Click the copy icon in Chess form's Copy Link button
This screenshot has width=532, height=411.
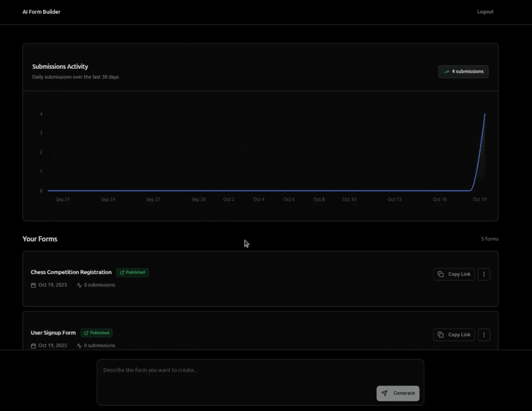click(440, 274)
